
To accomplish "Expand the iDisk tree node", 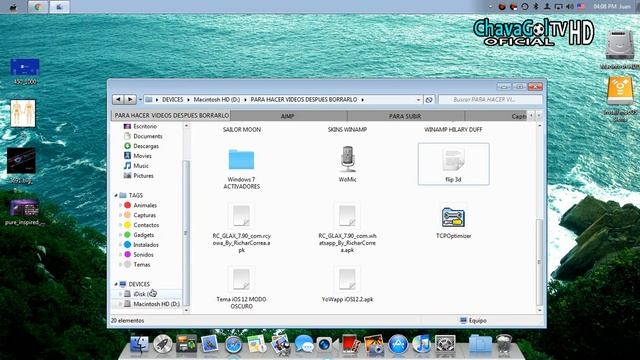I will click(x=120, y=294).
